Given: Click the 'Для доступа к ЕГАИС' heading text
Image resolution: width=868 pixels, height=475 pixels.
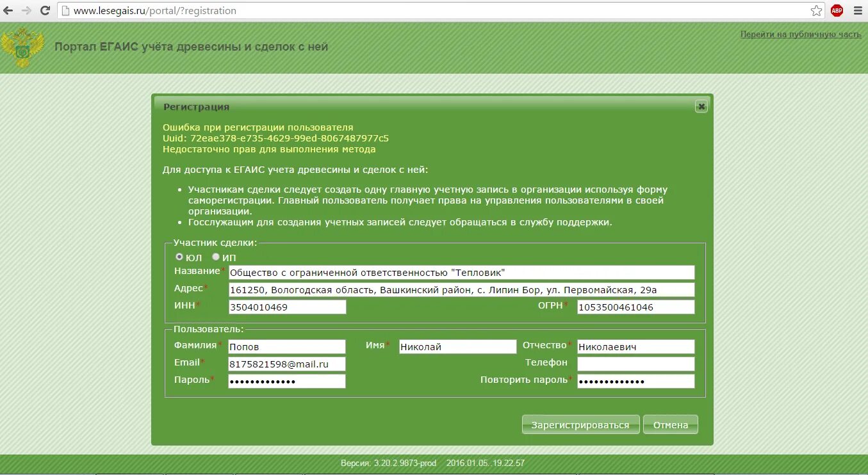Looking at the screenshot, I should pos(295,170).
